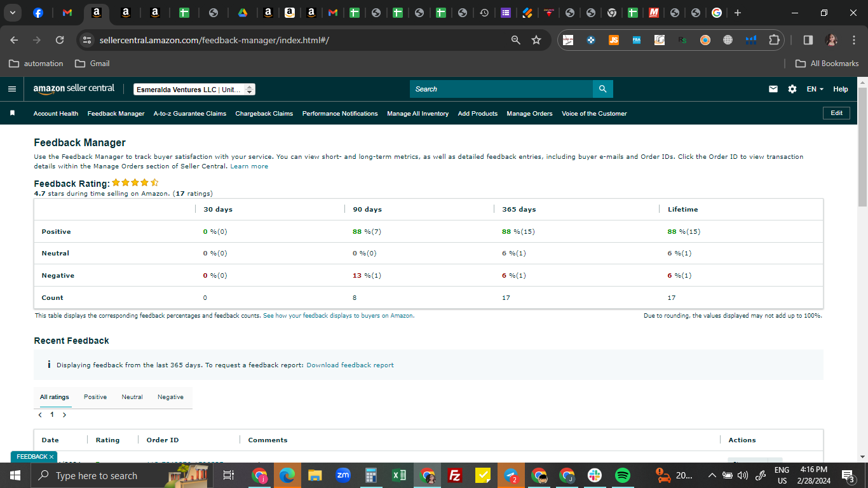Download feedback report link

(x=350, y=365)
